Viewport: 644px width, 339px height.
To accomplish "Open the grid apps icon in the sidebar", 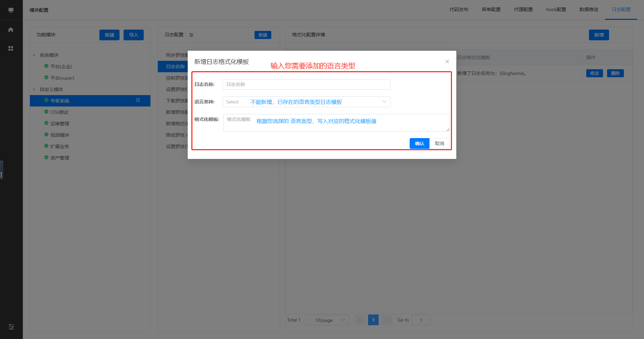I will point(11,48).
